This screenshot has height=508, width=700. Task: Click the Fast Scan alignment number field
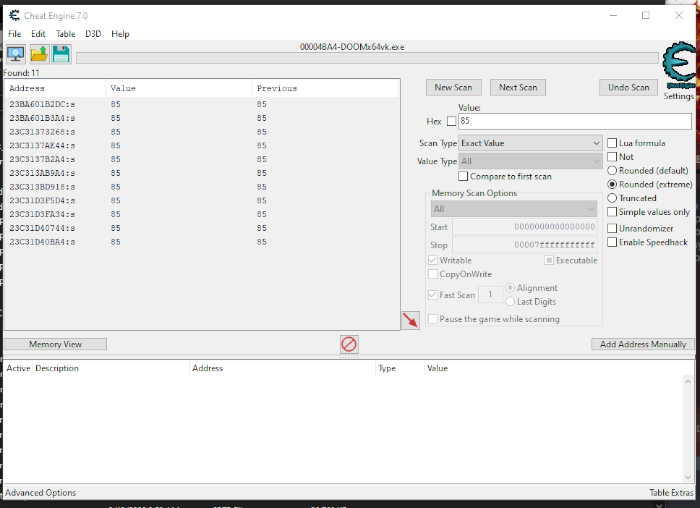(490, 295)
